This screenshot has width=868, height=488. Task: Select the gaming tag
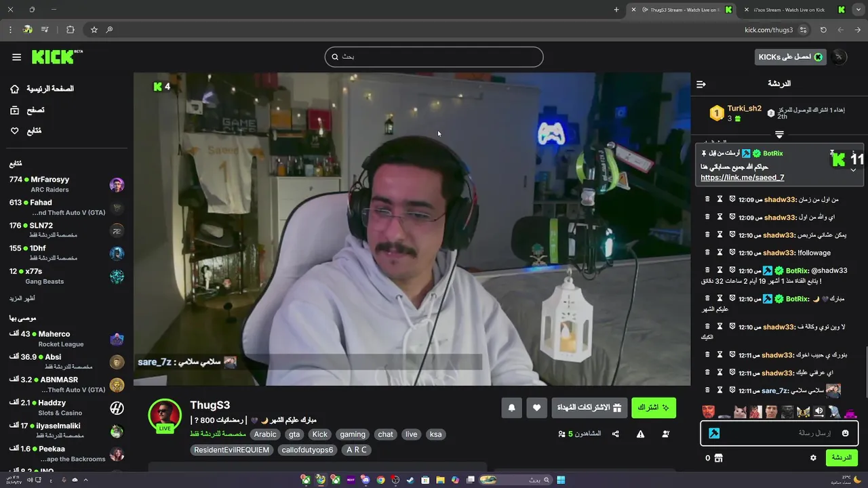coord(353,434)
